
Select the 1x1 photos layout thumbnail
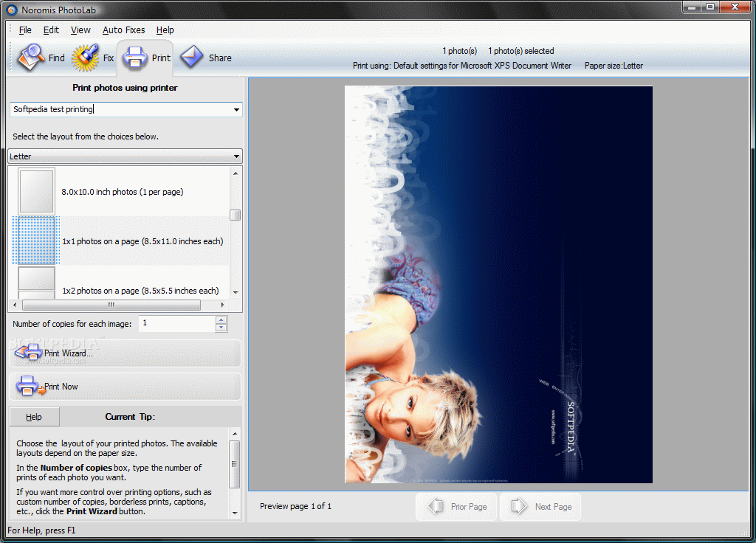pyautogui.click(x=36, y=241)
